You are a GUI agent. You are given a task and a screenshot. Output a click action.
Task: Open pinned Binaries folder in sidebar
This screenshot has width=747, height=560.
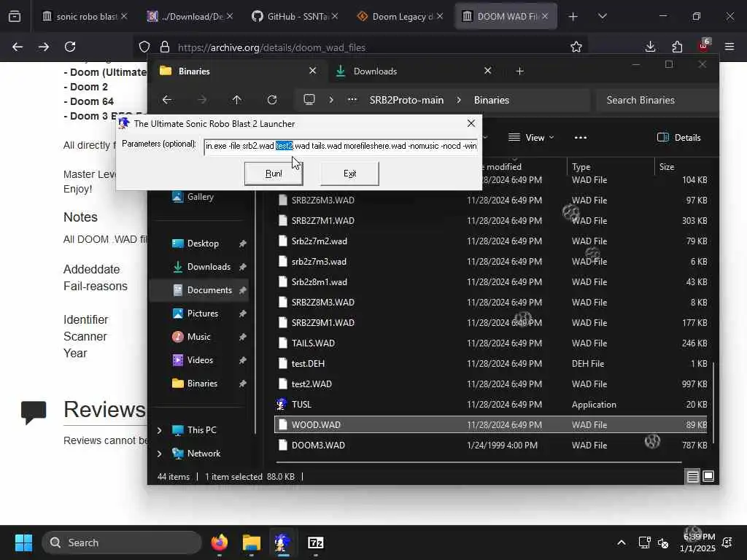[202, 384]
